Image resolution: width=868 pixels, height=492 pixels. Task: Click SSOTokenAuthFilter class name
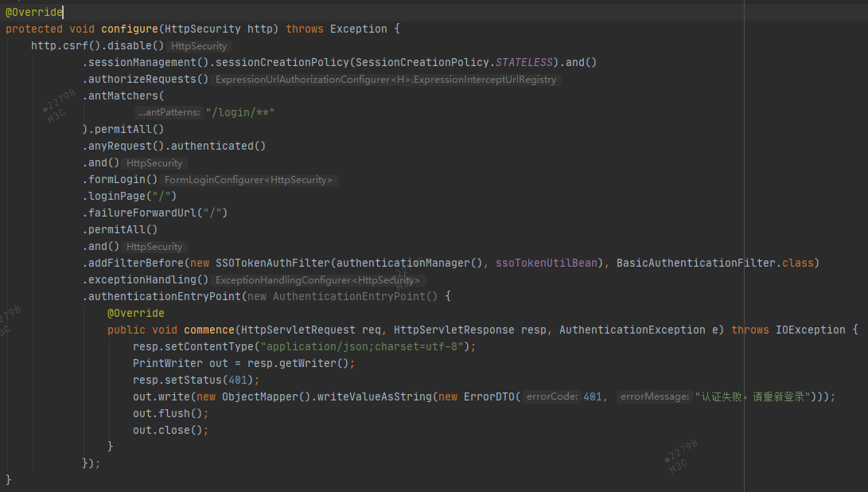tap(272, 264)
